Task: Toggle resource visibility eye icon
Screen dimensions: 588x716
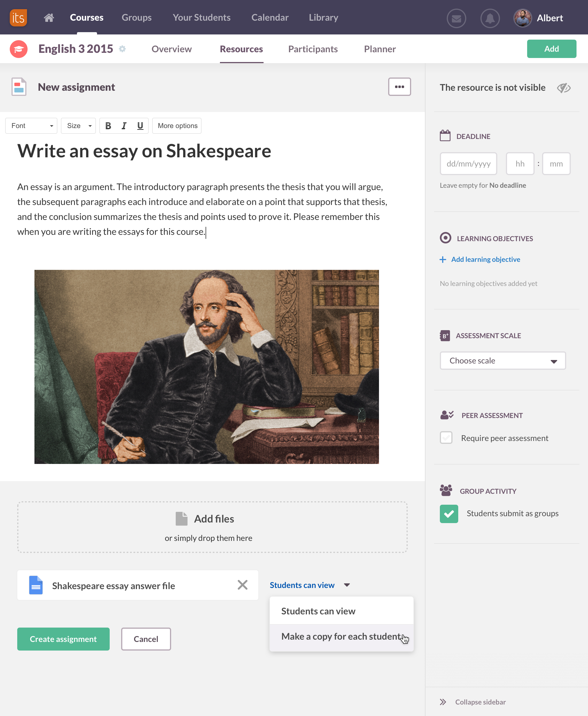Action: click(564, 88)
